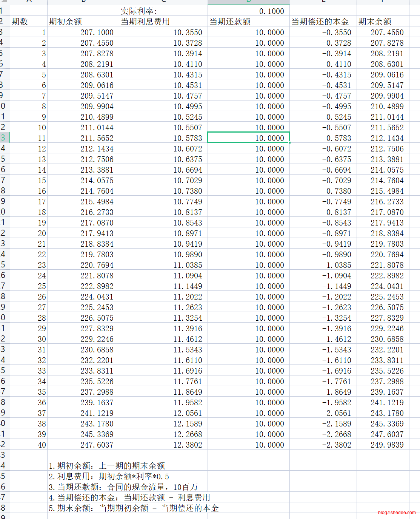Select note 5 describing 期末余额
The image size is (420, 519).
click(x=134, y=508)
